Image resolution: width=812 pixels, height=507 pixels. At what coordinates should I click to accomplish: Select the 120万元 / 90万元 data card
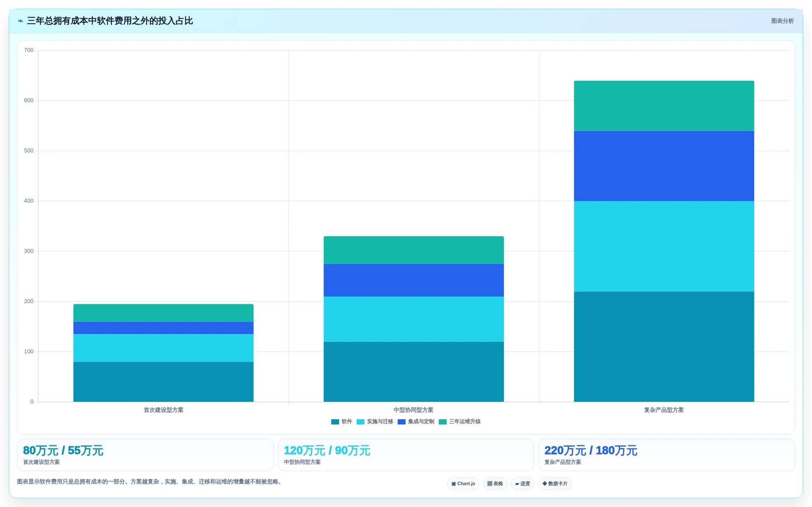click(406, 455)
